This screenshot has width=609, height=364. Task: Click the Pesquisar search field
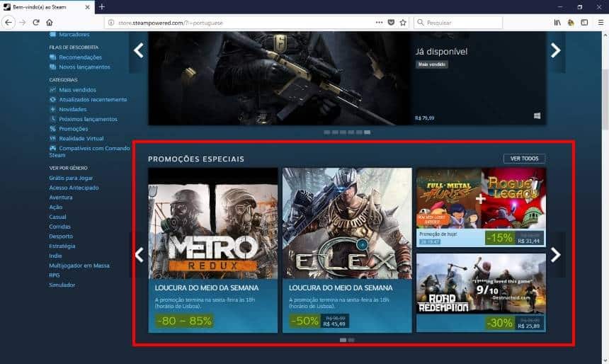click(x=458, y=23)
